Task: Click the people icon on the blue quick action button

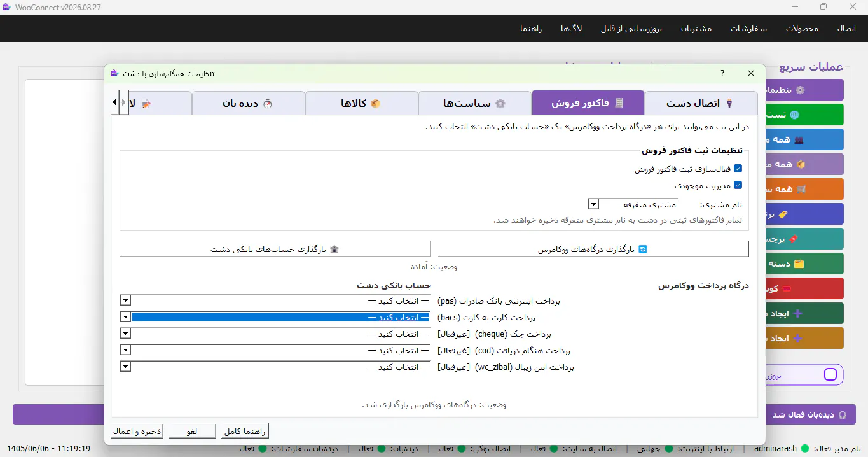Action: tap(800, 139)
